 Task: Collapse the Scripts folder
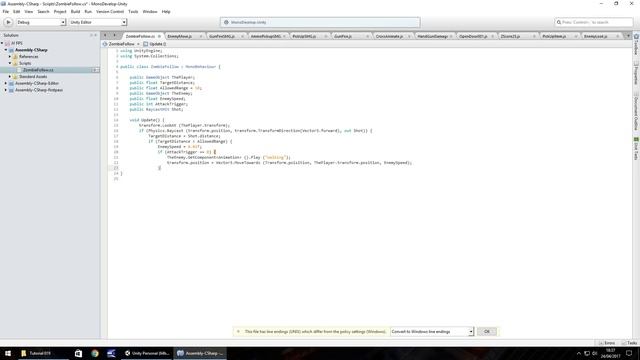pyautogui.click(x=10, y=63)
